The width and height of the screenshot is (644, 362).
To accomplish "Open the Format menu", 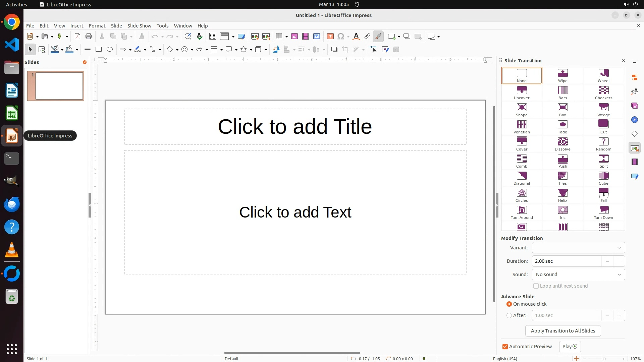I will tap(97, 26).
